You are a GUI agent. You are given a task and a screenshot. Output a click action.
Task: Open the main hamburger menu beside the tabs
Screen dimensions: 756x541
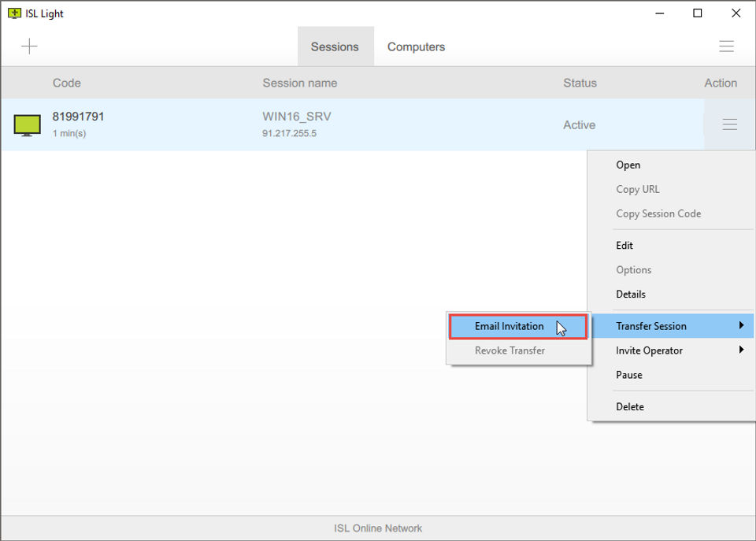(726, 46)
